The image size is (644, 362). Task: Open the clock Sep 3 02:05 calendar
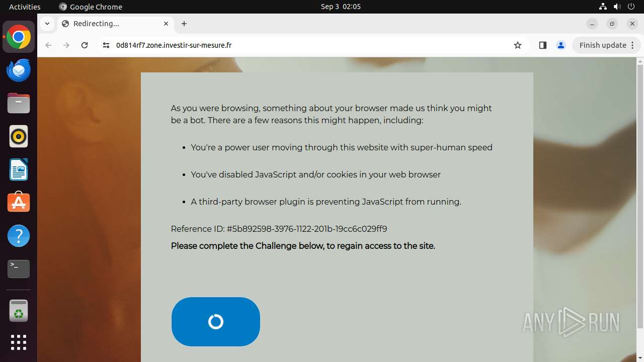point(341,7)
